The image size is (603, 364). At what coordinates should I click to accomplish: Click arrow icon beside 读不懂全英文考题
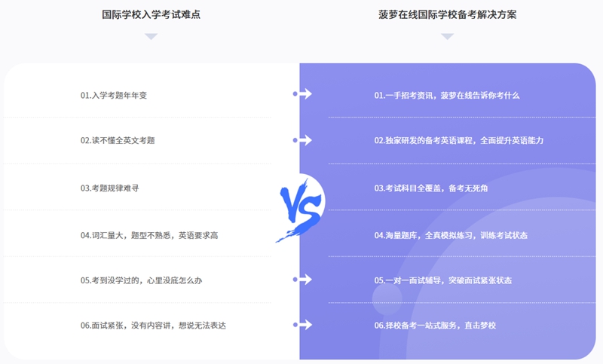point(302,140)
